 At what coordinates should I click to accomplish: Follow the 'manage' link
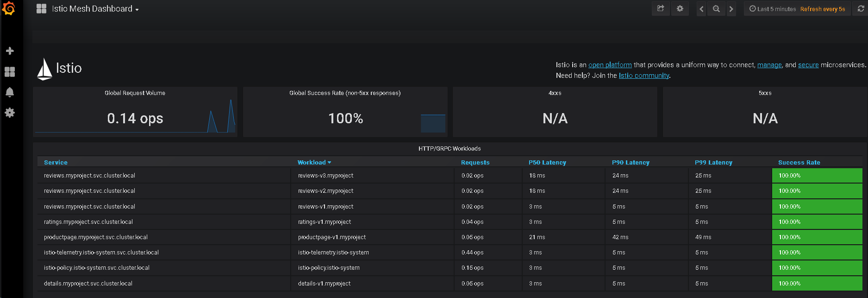click(769, 65)
